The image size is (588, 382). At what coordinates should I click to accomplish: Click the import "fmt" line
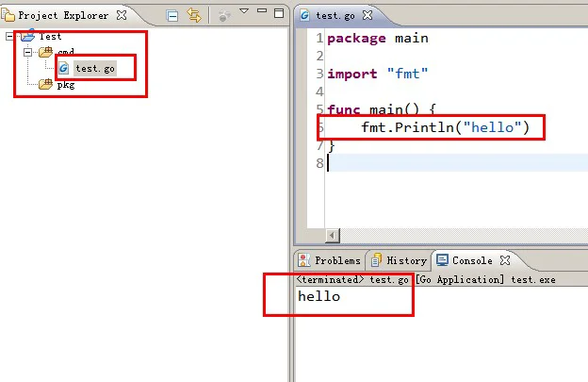click(378, 74)
